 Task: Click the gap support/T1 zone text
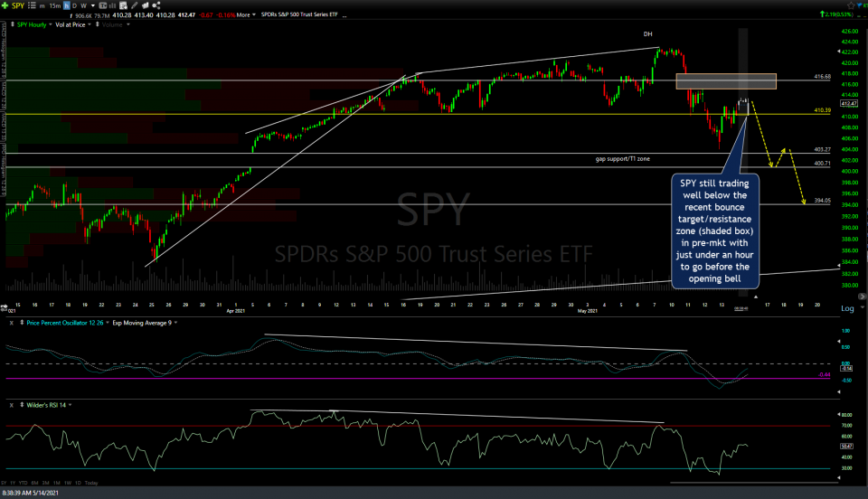[623, 159]
